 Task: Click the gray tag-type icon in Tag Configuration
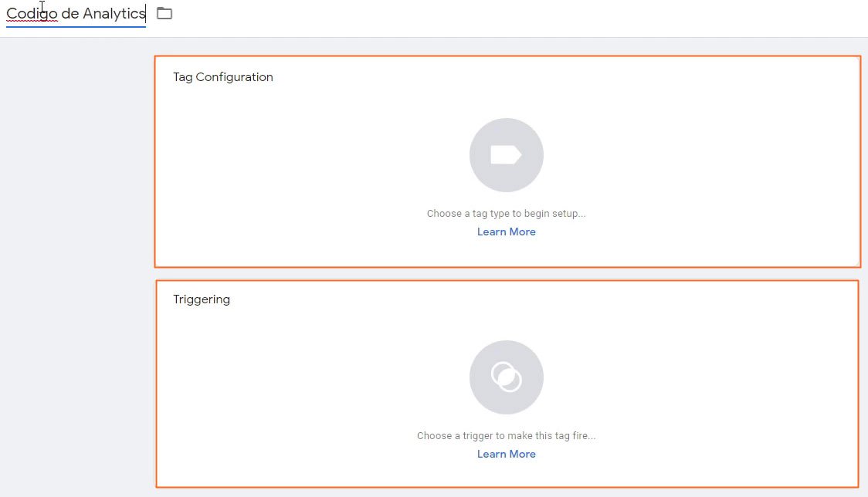(507, 154)
